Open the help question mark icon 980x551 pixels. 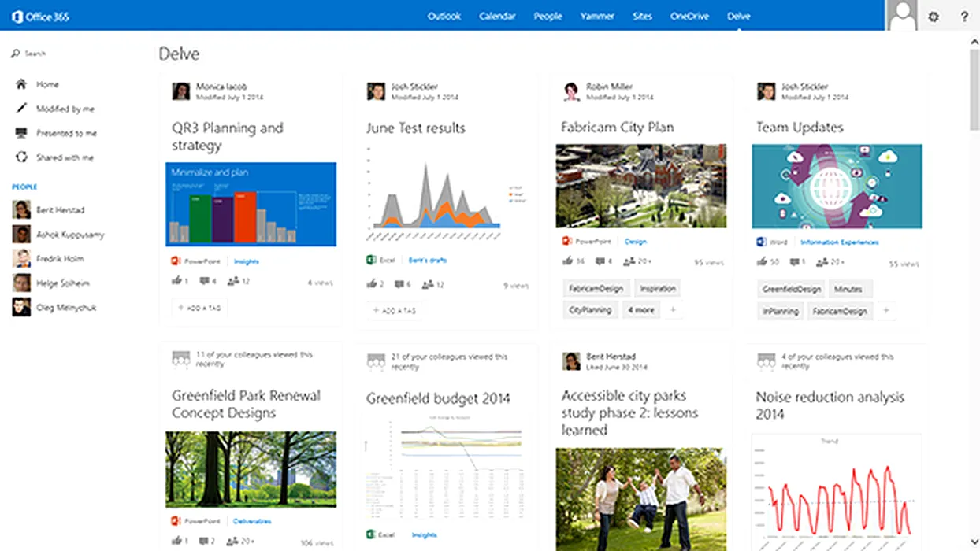tap(963, 16)
